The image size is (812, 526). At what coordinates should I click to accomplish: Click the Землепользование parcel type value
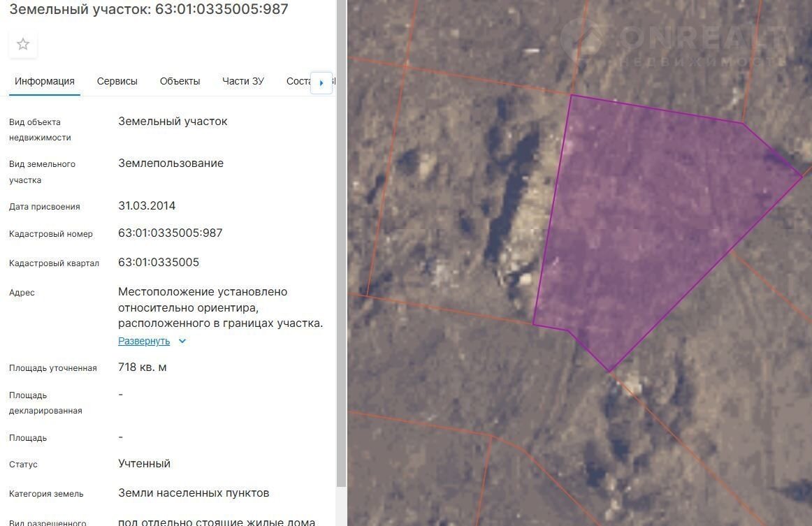tap(171, 163)
